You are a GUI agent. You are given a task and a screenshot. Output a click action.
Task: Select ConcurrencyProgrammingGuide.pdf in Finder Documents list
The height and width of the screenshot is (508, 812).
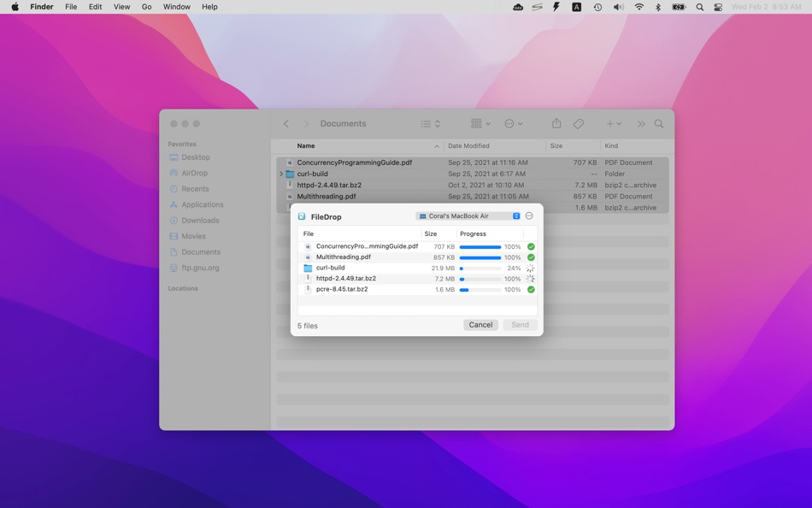point(473,162)
